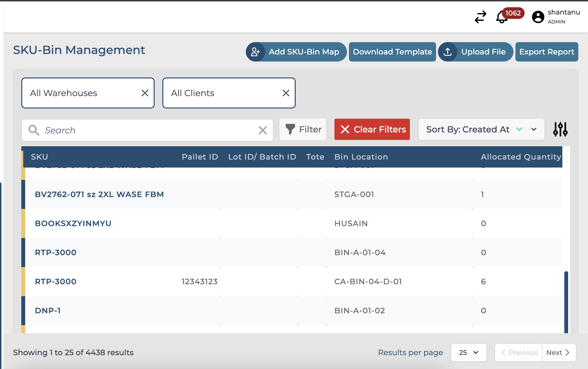Viewport: 588px width, 369px height.
Task: Click the Filter button
Action: (x=303, y=129)
